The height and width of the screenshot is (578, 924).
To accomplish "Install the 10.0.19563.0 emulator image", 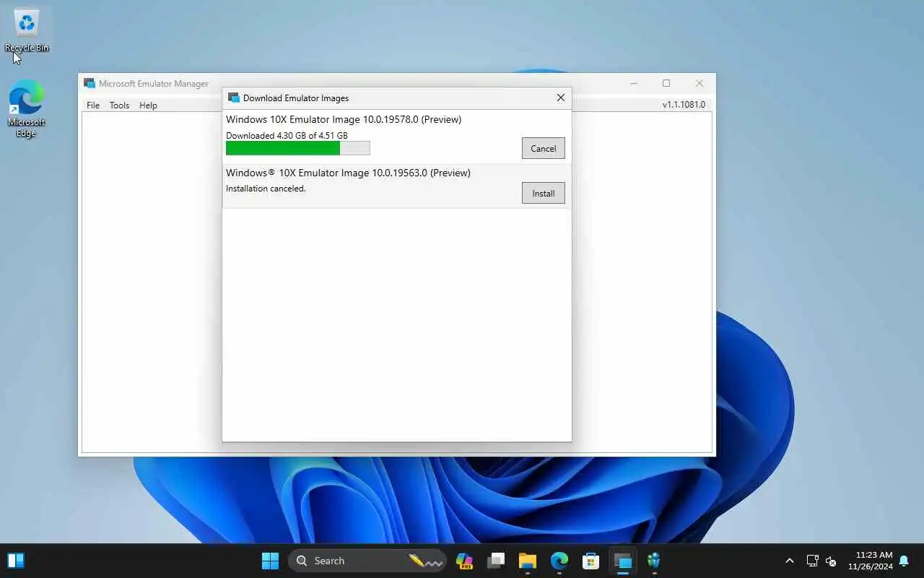I will [x=543, y=193].
